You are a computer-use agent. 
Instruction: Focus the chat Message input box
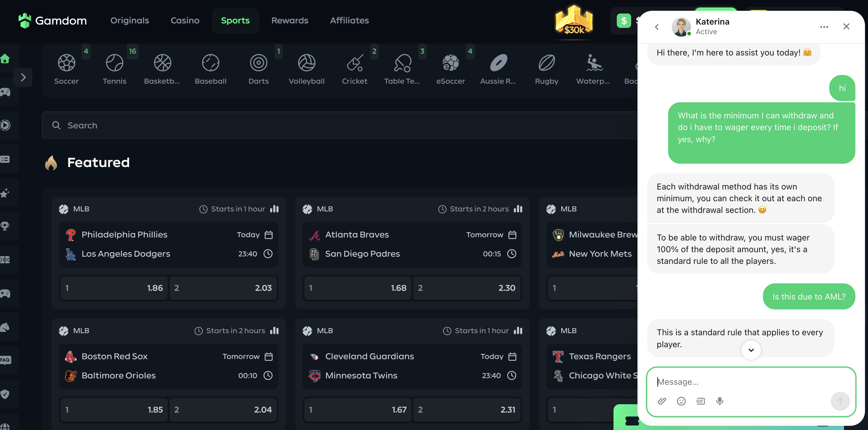[x=751, y=382]
